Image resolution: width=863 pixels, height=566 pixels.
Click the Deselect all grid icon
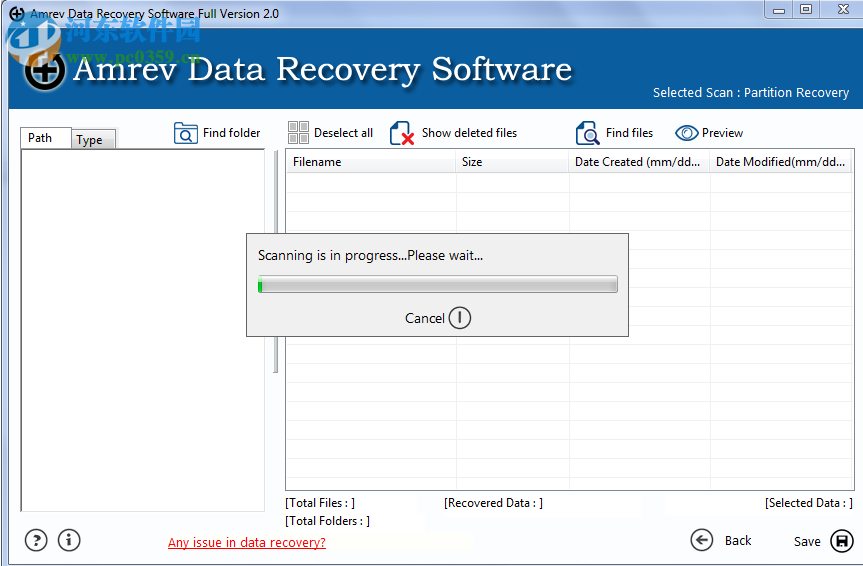point(298,133)
